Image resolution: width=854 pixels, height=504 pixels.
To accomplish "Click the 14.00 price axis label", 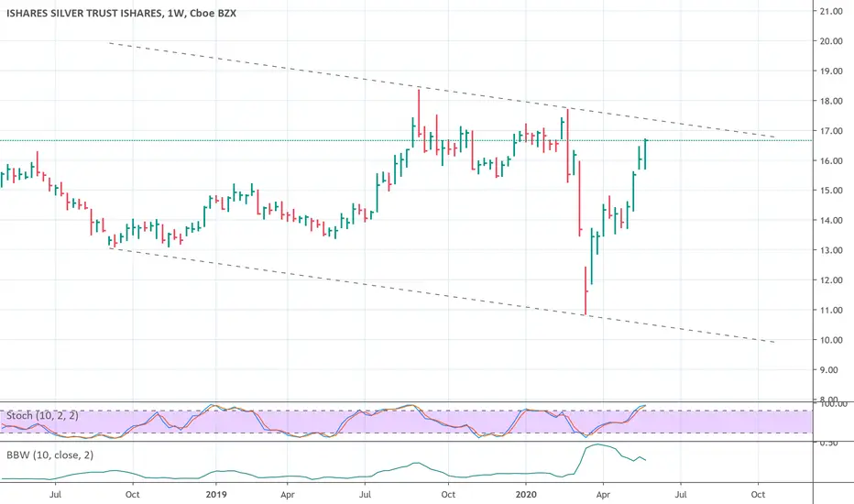I will point(830,220).
